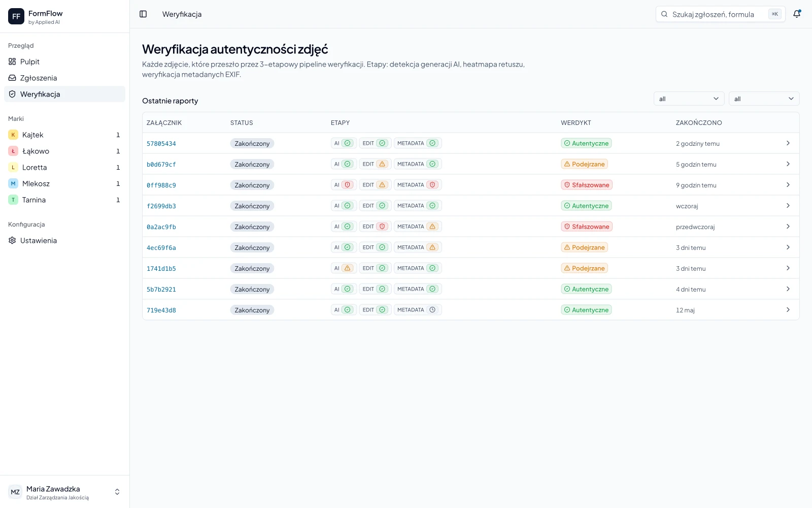The image size is (812, 508).
Task: Open row f2699db3 details chevron
Action: point(788,206)
